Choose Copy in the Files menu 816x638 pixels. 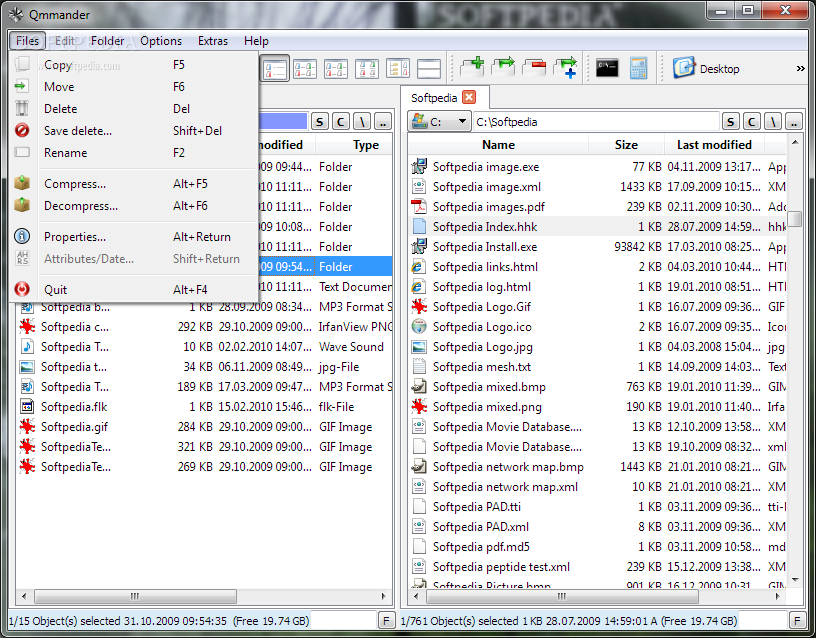[x=133, y=65]
